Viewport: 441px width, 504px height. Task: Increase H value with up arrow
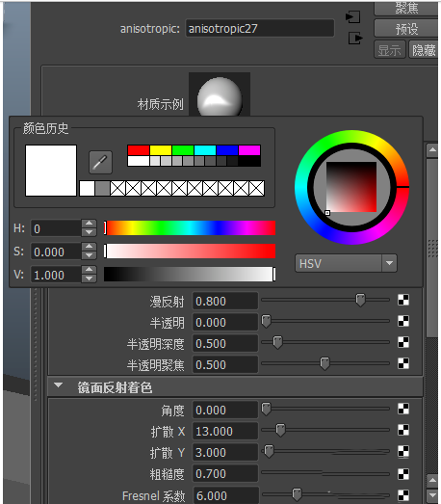coord(89,224)
